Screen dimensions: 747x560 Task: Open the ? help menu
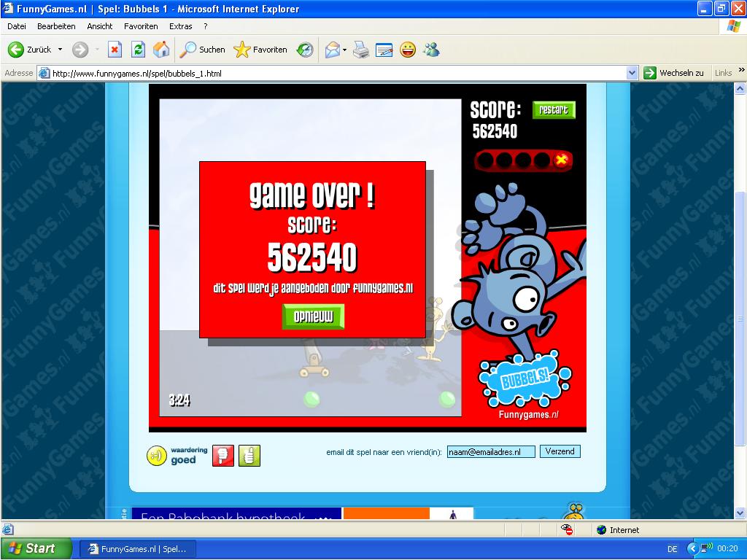coord(205,26)
